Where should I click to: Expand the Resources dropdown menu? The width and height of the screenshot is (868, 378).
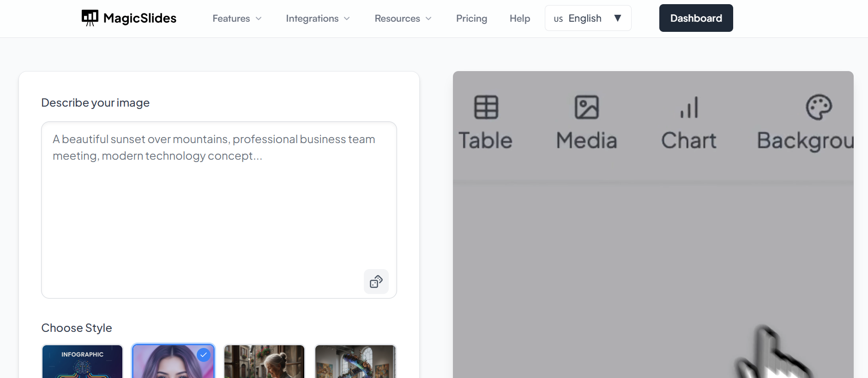(403, 18)
